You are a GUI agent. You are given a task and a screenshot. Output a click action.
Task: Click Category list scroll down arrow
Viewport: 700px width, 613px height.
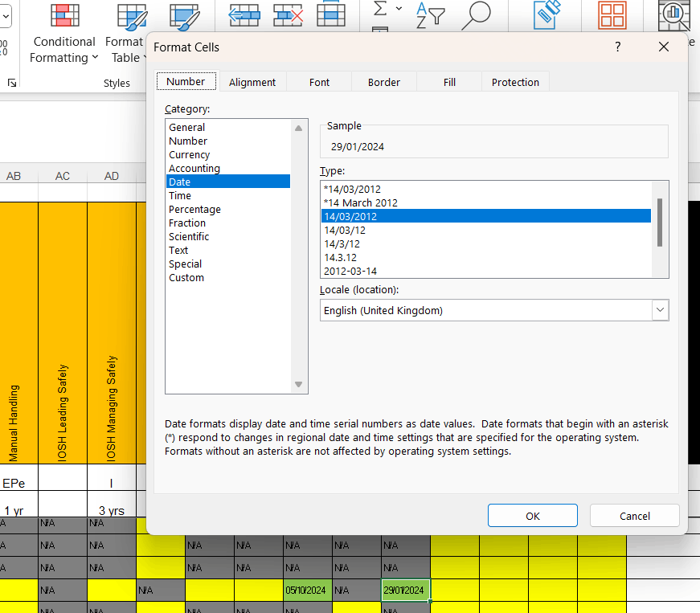click(x=299, y=384)
